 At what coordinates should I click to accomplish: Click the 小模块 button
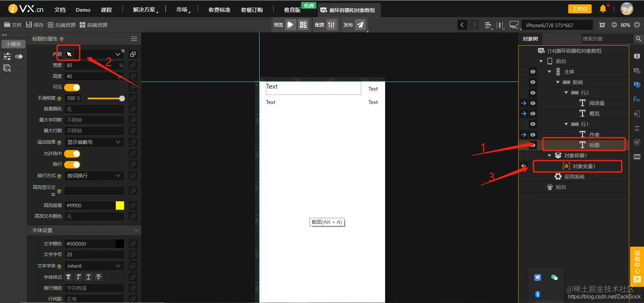click(13, 44)
